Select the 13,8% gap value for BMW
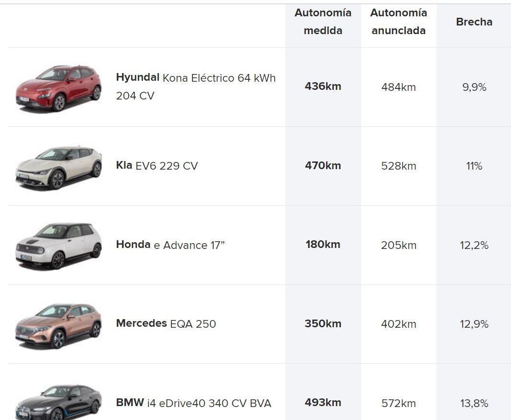This screenshot has width=511, height=420. point(474,403)
